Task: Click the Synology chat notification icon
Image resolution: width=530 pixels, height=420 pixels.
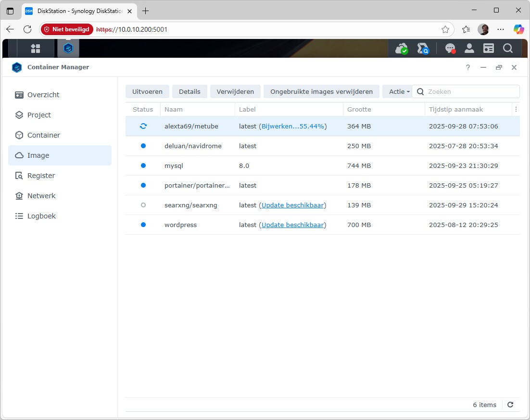Action: (x=450, y=48)
